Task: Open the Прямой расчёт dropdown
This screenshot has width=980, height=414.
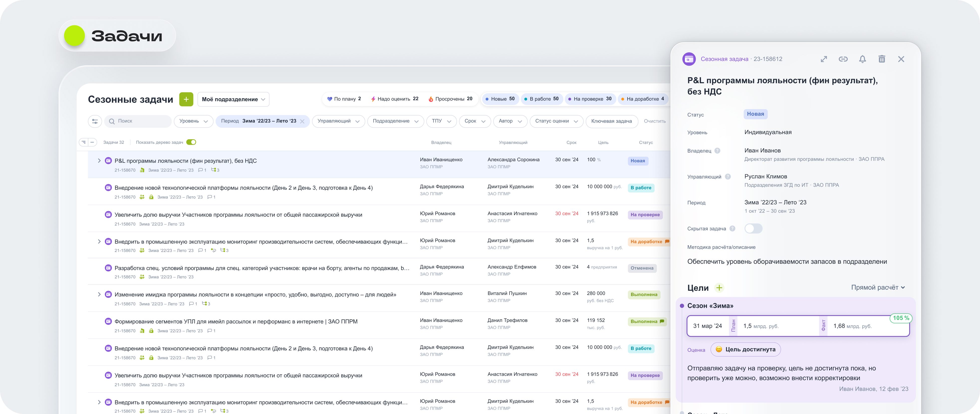Action: [x=878, y=288]
